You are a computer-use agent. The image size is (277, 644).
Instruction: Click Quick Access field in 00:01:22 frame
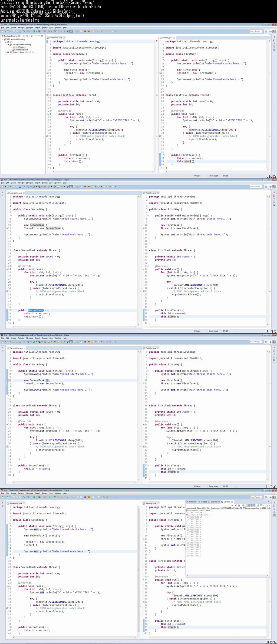(x=256, y=31)
